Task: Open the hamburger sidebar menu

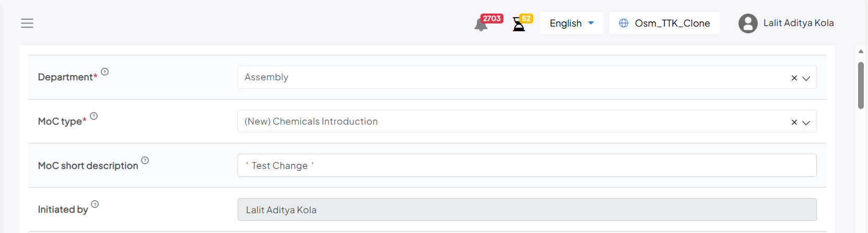Action: point(27,23)
